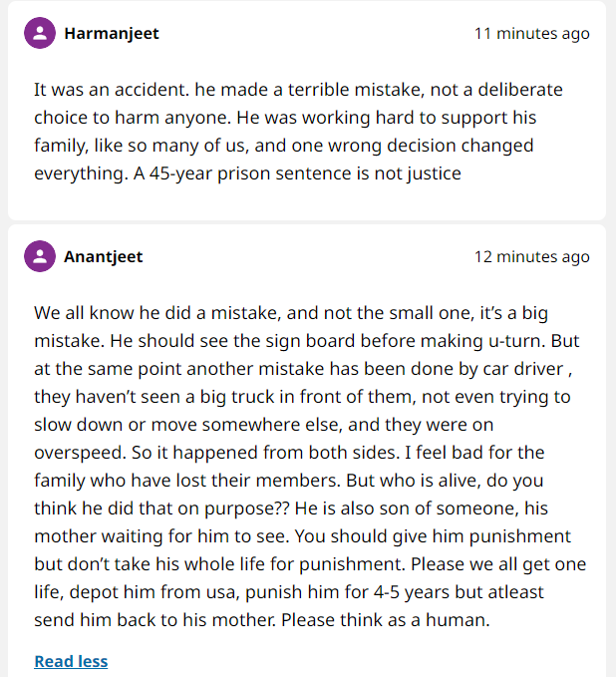The height and width of the screenshot is (677, 616).
Task: Click the words "one wrong decision changed"
Action: [x=413, y=146]
